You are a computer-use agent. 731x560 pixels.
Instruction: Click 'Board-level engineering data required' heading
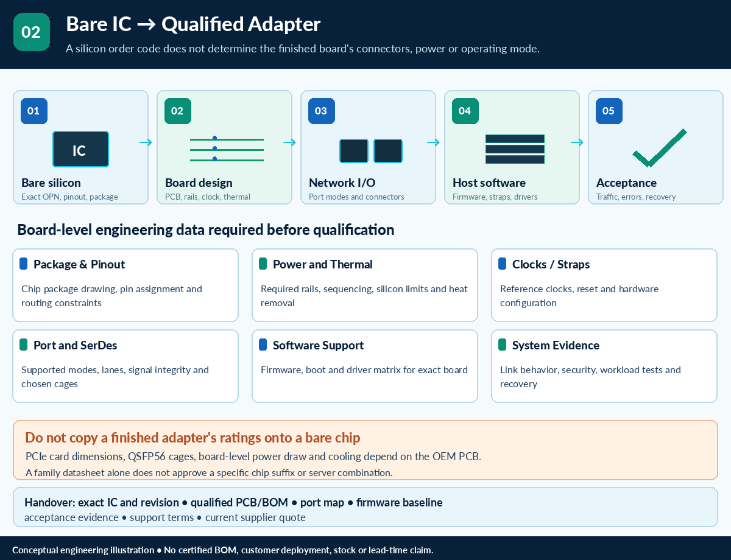[x=206, y=230]
